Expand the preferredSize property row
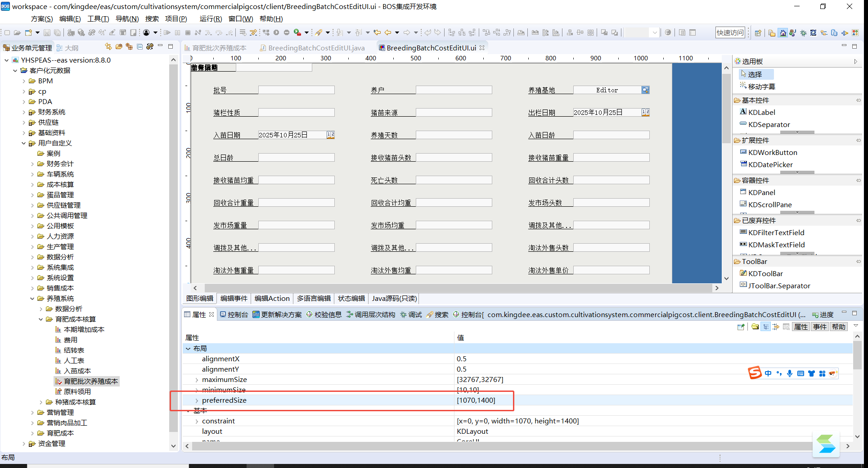Image resolution: width=868 pixels, height=468 pixels. pyautogui.click(x=197, y=400)
